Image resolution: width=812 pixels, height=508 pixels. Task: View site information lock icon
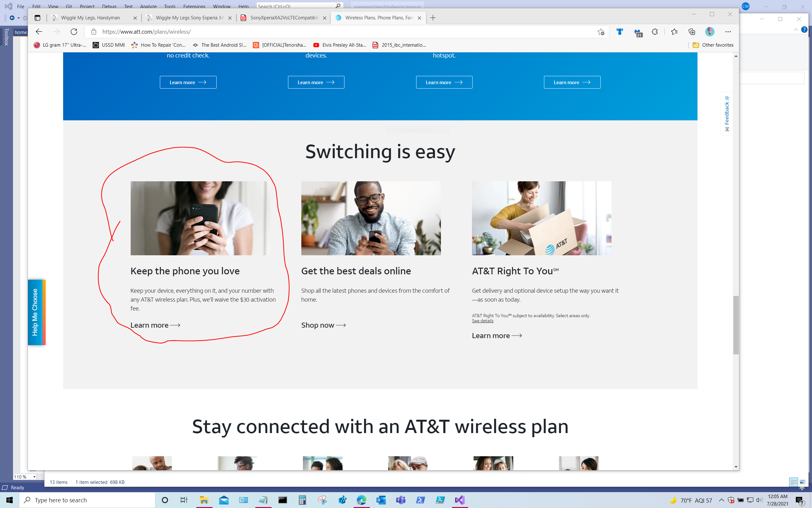tap(94, 31)
